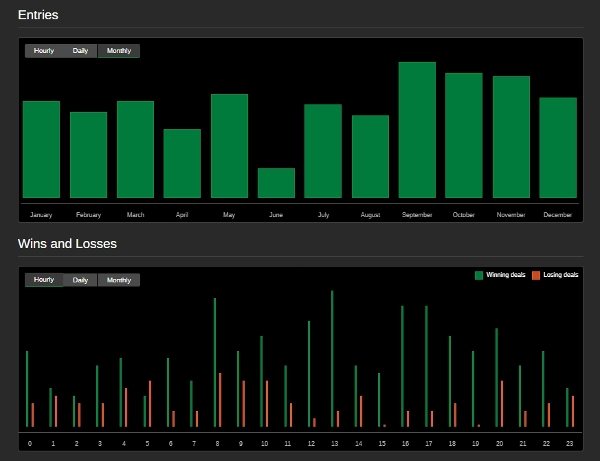Switch Wins and Losses to Monthly view
This screenshot has height=461, width=600.
pos(119,280)
